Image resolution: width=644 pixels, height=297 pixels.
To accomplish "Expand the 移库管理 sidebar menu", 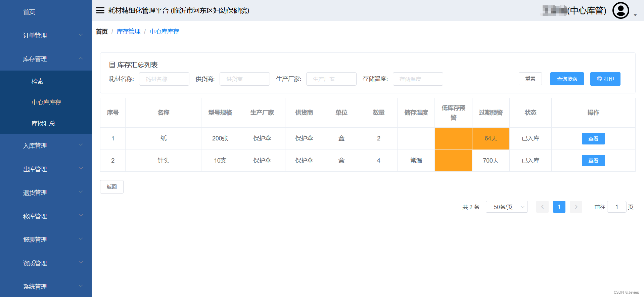I will tap(46, 216).
